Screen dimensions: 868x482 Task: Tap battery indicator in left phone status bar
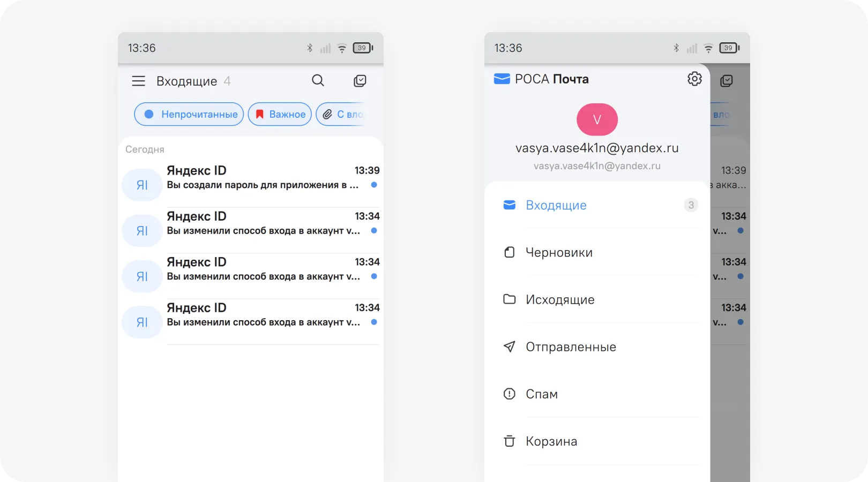click(363, 48)
